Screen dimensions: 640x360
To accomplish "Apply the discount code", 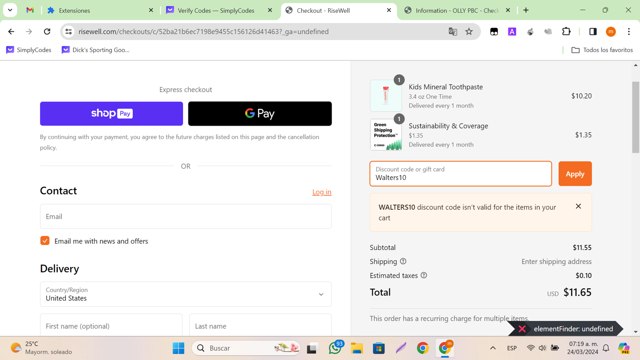I will pyautogui.click(x=575, y=174).
